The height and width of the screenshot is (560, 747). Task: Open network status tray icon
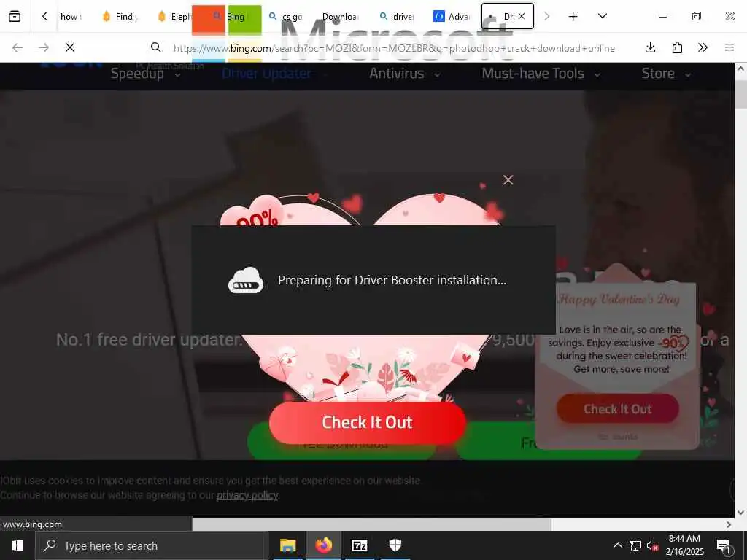(635, 545)
